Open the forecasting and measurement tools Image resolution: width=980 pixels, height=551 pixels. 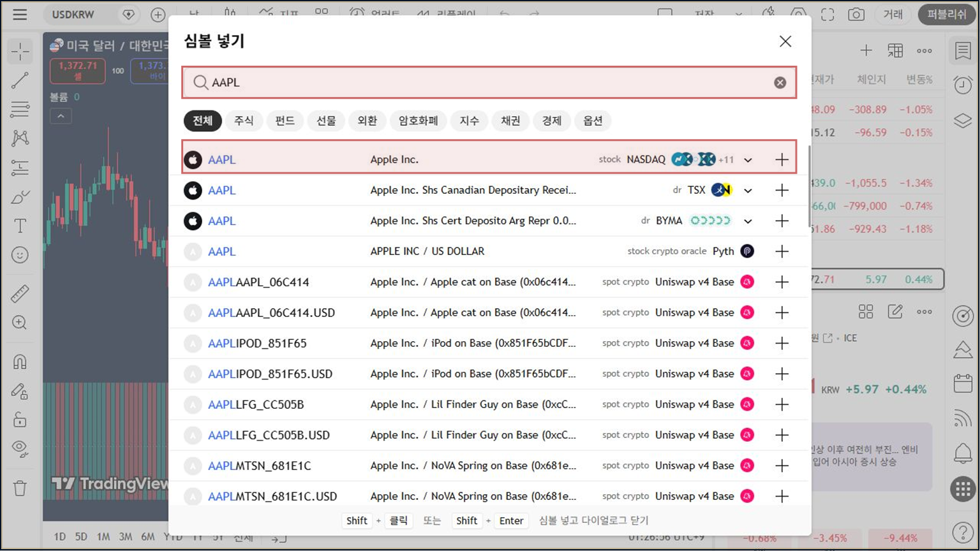20,168
